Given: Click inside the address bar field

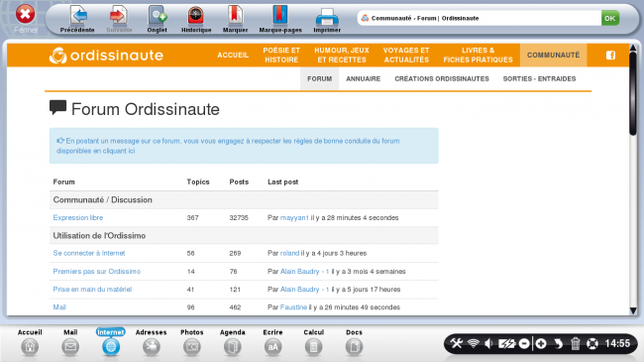Looking at the screenshot, I should tap(479, 18).
